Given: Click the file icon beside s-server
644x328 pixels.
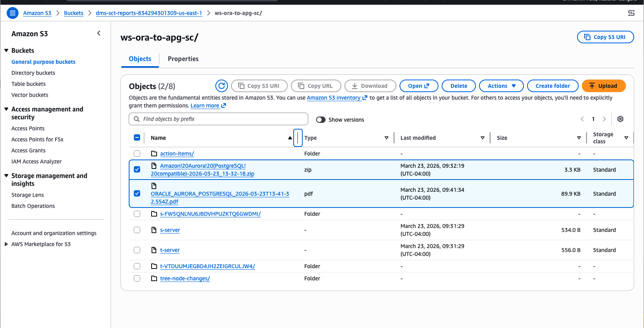Looking at the screenshot, I should click(154, 230).
